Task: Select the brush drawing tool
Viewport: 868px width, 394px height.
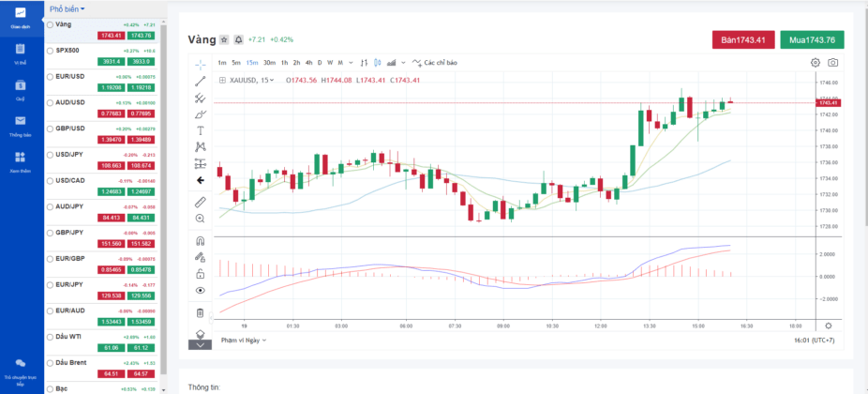Action: (201, 114)
